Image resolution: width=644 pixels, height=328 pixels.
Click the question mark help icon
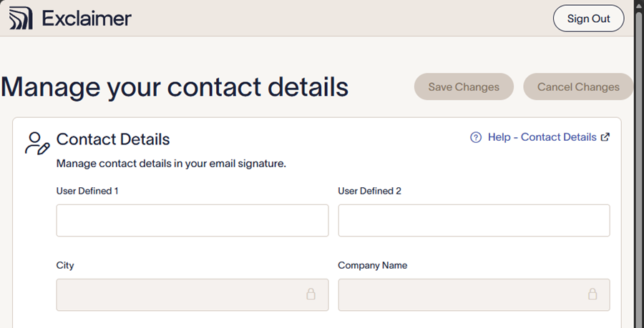pyautogui.click(x=476, y=137)
